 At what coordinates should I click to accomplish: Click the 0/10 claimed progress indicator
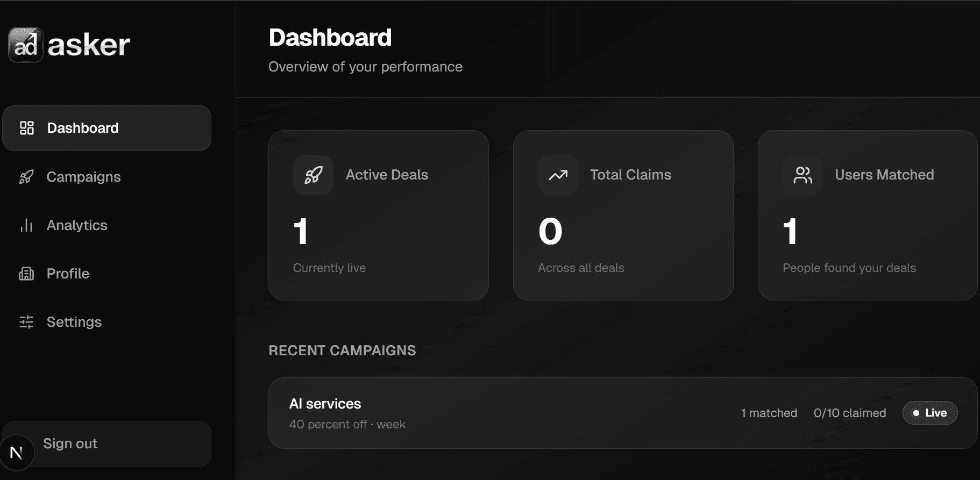tap(849, 412)
